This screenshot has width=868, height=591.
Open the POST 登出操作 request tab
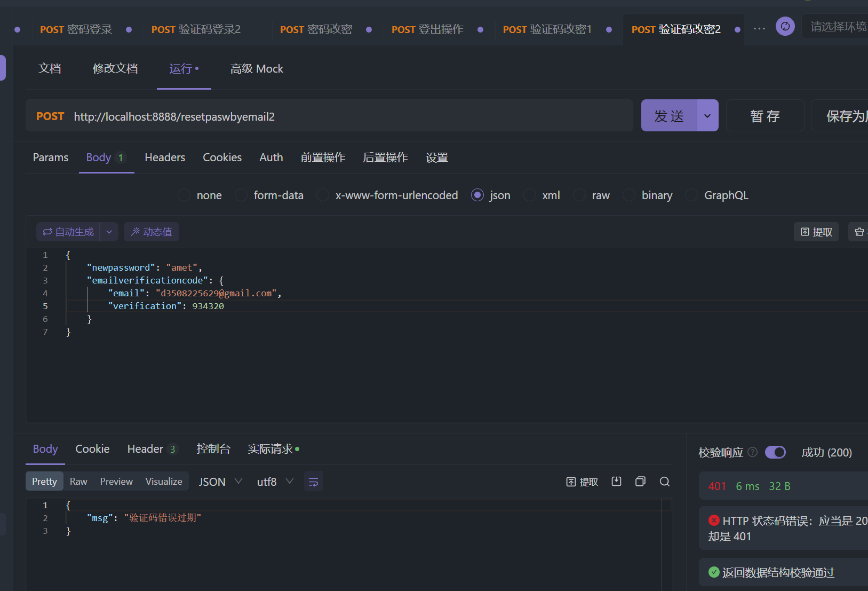pos(427,29)
